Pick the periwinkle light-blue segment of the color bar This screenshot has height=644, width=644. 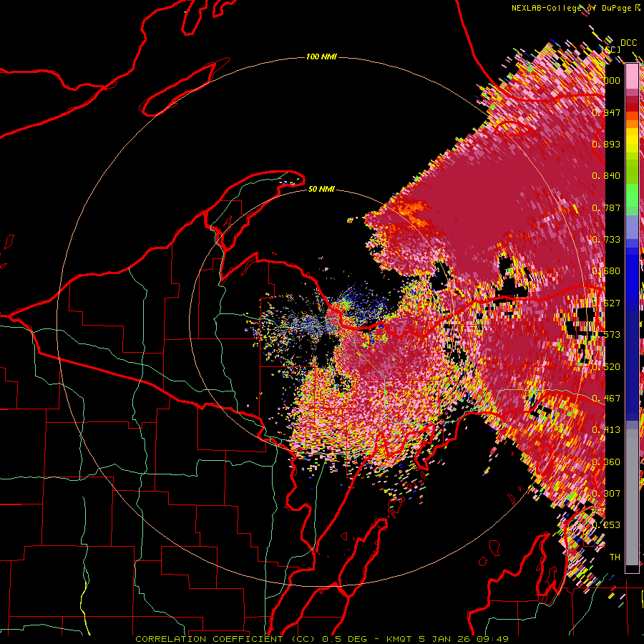point(632,227)
